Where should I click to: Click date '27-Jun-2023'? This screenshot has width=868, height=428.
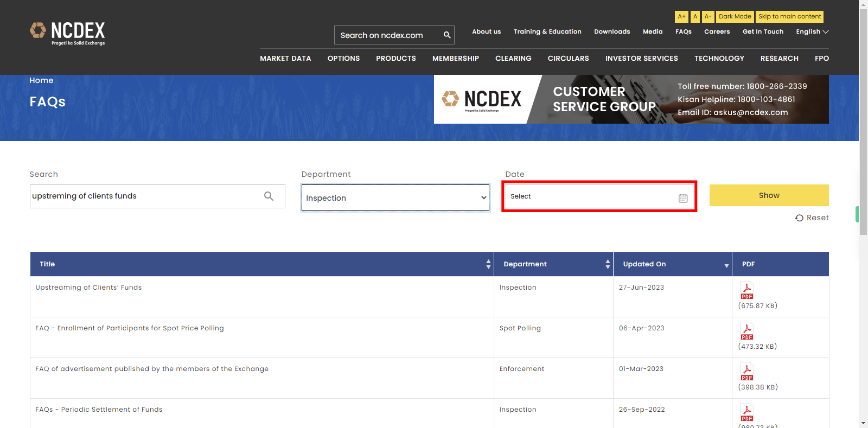[641, 288]
